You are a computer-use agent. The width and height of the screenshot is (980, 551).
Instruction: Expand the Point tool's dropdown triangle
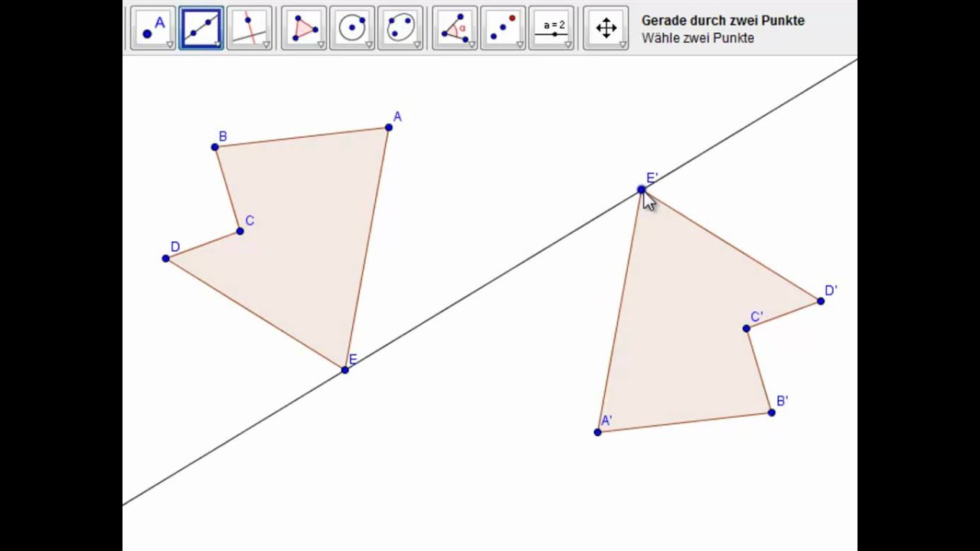pos(170,45)
